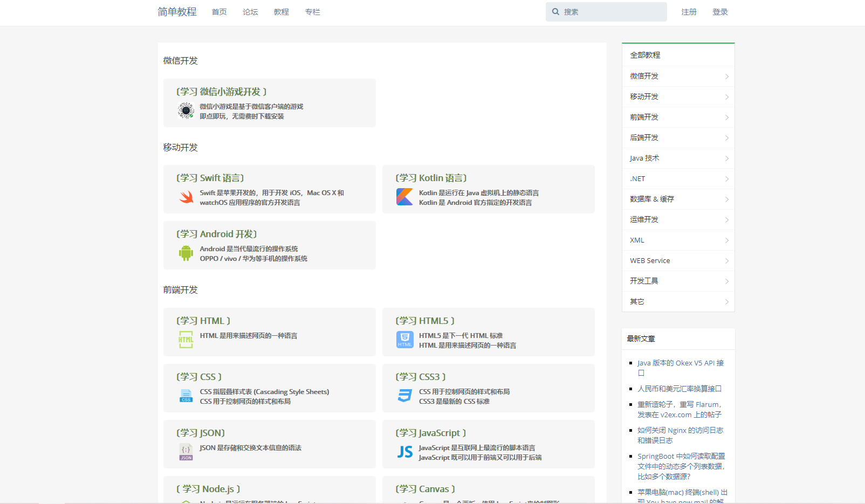Focus the 搜索 search field
The width and height of the screenshot is (865, 504).
(606, 12)
